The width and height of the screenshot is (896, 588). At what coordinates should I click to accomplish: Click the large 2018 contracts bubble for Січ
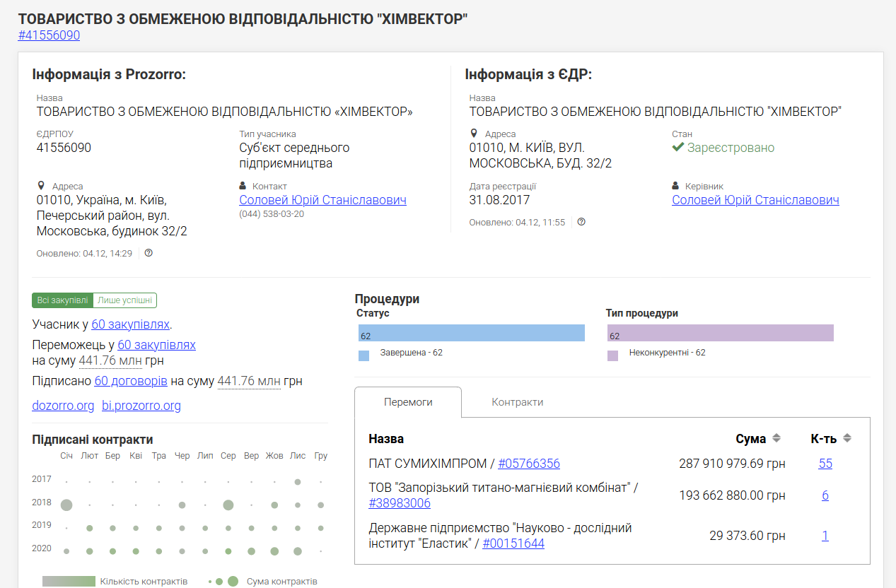(65, 505)
